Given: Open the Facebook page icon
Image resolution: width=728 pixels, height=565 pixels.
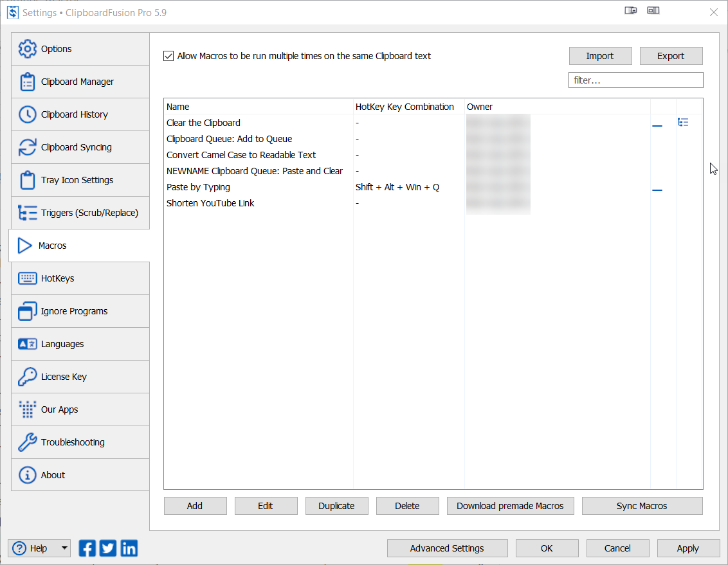Looking at the screenshot, I should [87, 548].
